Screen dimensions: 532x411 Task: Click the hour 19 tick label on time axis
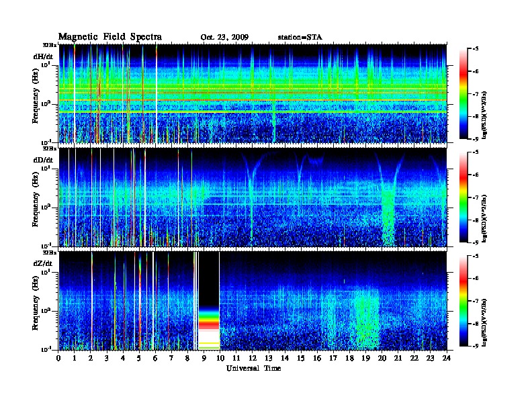coord(365,358)
